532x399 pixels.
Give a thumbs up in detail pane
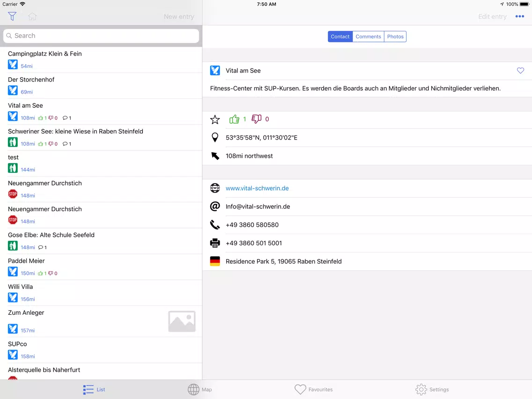point(234,119)
